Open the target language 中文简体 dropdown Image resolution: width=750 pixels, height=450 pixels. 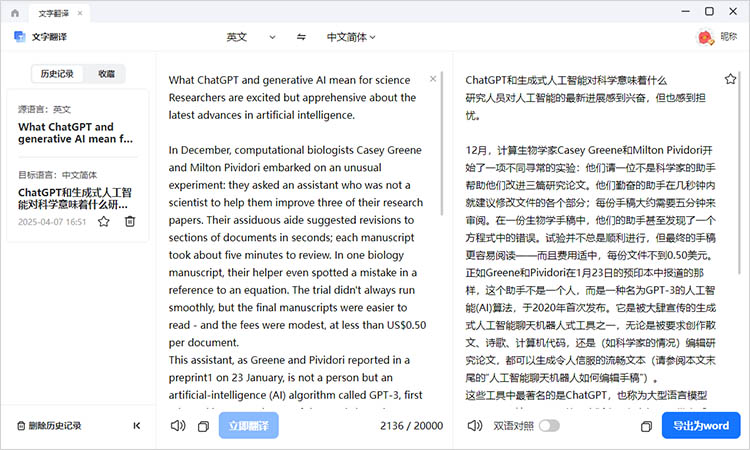click(x=351, y=37)
